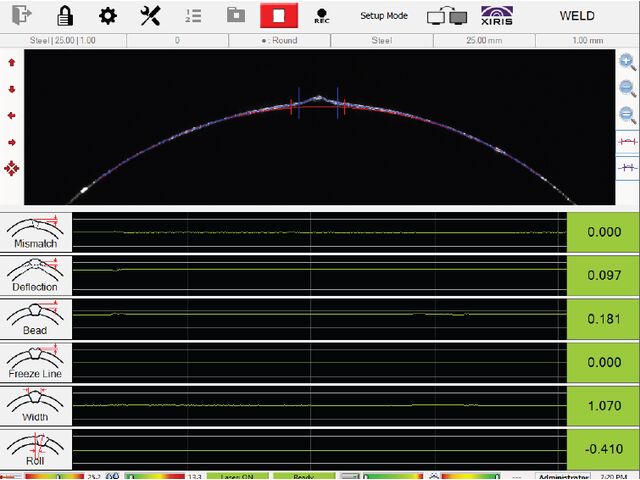Start recording with the REC button

[321, 16]
